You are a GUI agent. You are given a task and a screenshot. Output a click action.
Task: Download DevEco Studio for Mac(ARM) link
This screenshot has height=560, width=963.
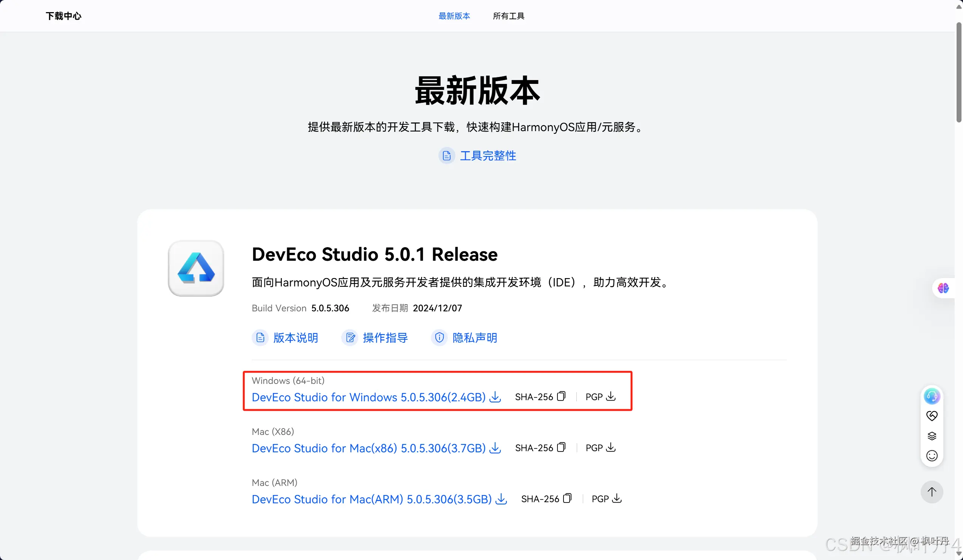pos(372,499)
